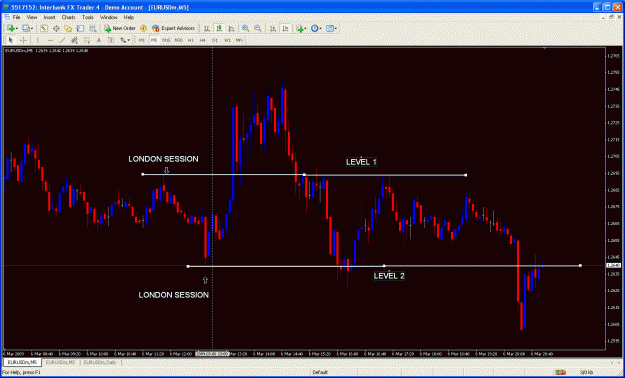The width and height of the screenshot is (625, 378).
Task: Open the Tools menu
Action: [x=88, y=18]
